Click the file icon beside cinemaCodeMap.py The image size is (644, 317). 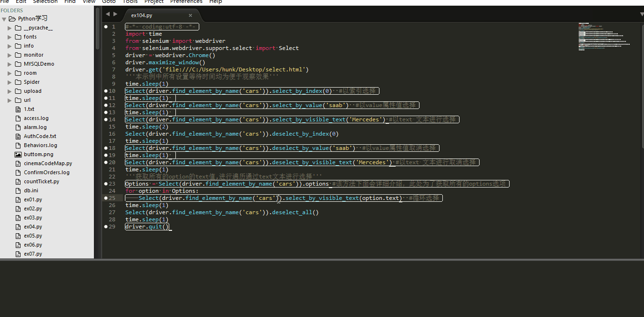coord(18,163)
